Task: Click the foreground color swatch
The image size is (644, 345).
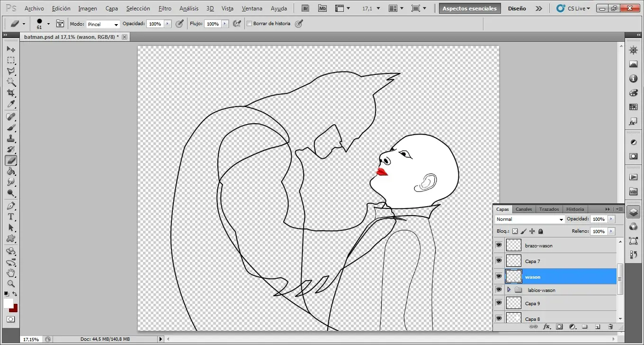Action: 8,303
